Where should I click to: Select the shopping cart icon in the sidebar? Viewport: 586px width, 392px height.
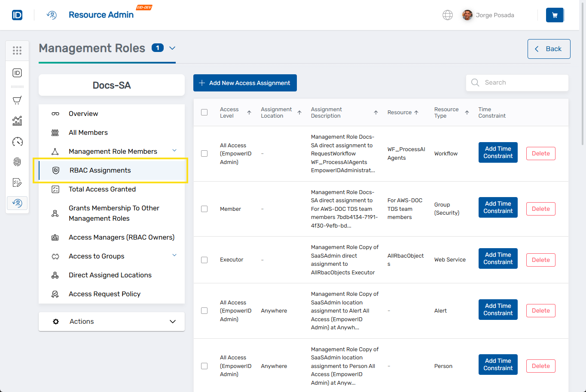pos(17,100)
